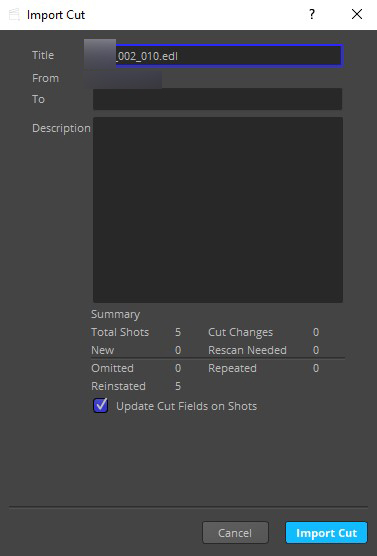Screen dimensions: 377x556
Task: Select the Reinstated summary label
Action: pyautogui.click(x=118, y=386)
